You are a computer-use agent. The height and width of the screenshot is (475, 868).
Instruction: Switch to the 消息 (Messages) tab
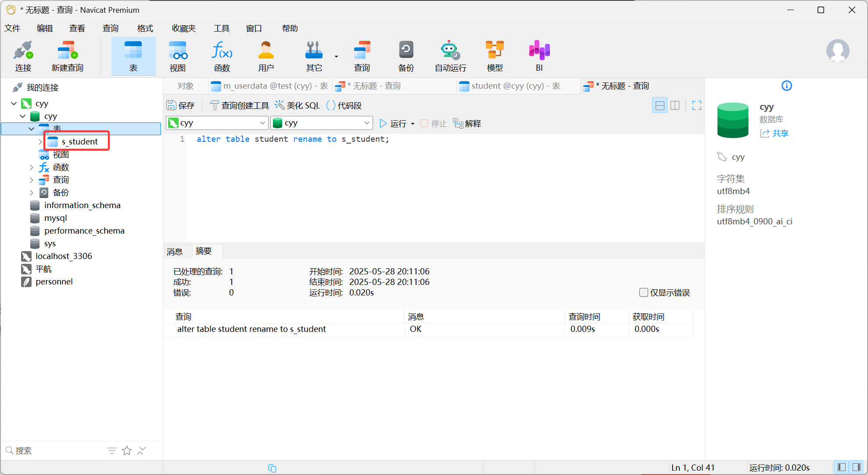click(175, 252)
